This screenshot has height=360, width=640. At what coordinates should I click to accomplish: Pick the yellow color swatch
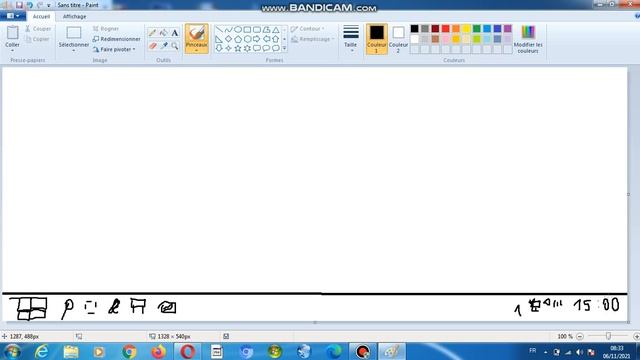tap(466, 29)
